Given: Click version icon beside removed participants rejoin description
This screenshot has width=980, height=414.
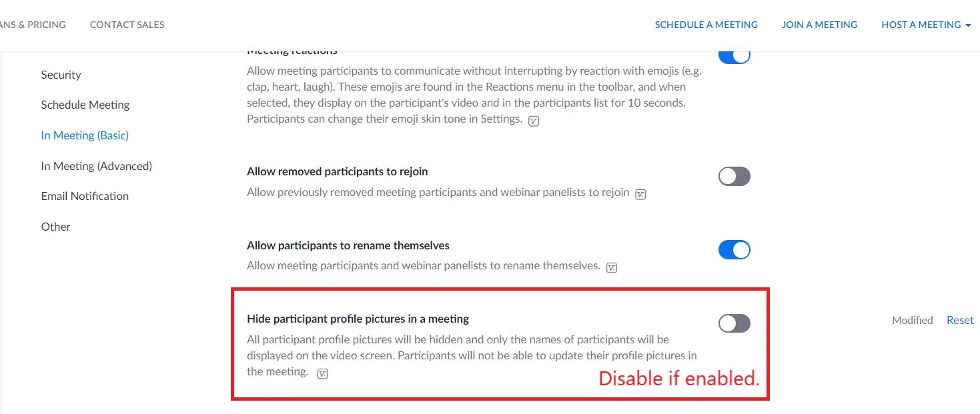Looking at the screenshot, I should (x=640, y=195).
